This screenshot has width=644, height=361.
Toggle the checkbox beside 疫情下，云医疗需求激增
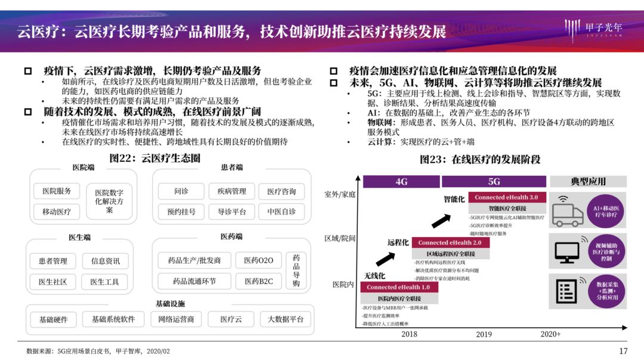28,71
